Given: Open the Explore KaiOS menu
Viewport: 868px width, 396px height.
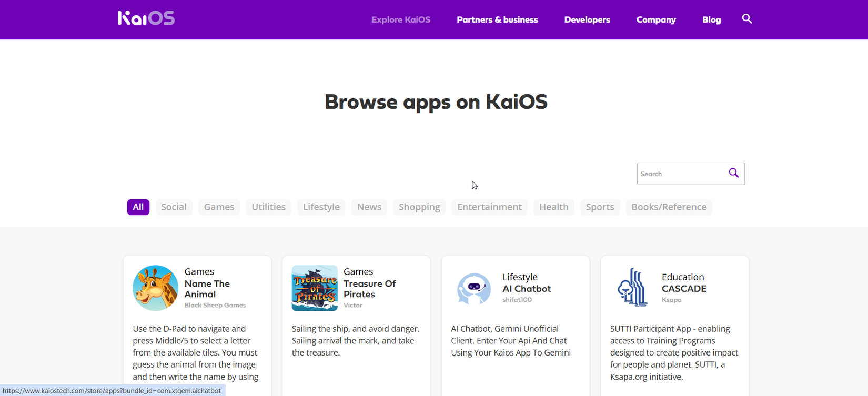Looking at the screenshot, I should (x=401, y=19).
